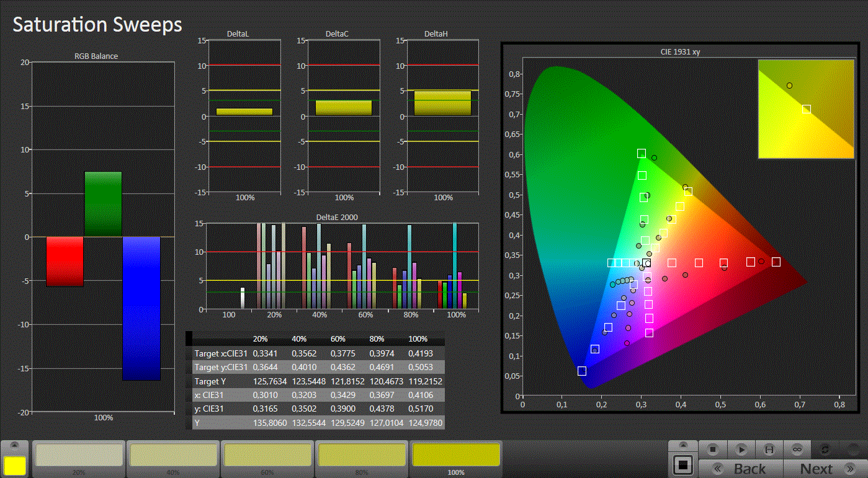Expand the arrow above the yellow color selector
This screenshot has width=868, height=478.
click(x=15, y=446)
